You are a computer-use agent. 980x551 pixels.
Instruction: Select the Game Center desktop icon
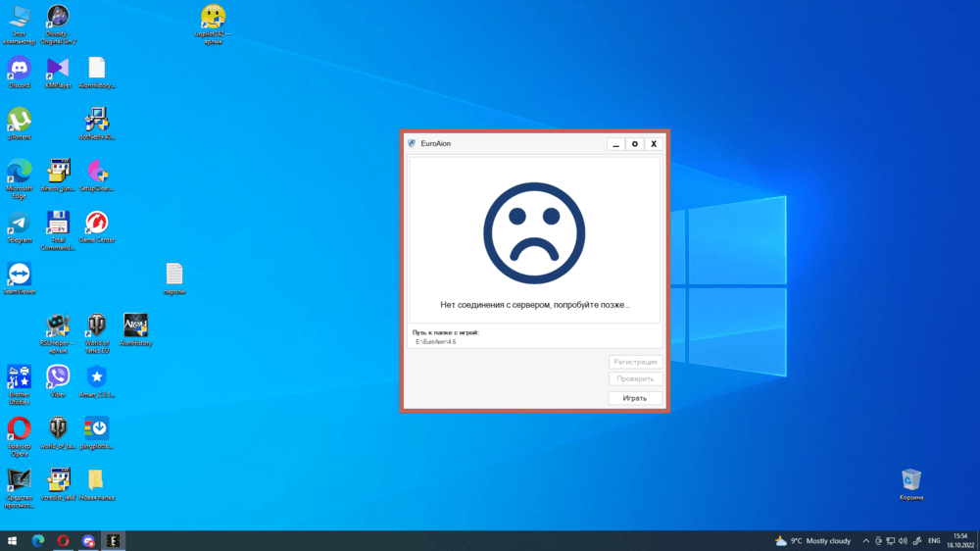(x=96, y=224)
